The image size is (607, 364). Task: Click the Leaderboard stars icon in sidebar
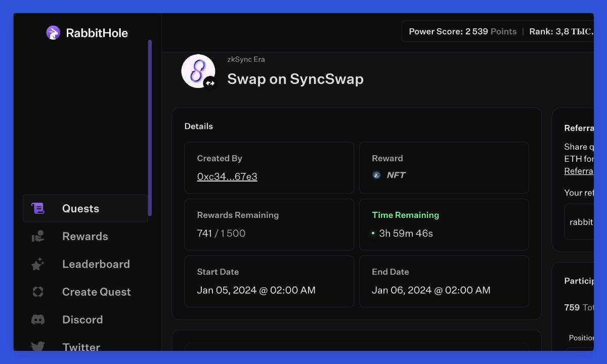(38, 264)
